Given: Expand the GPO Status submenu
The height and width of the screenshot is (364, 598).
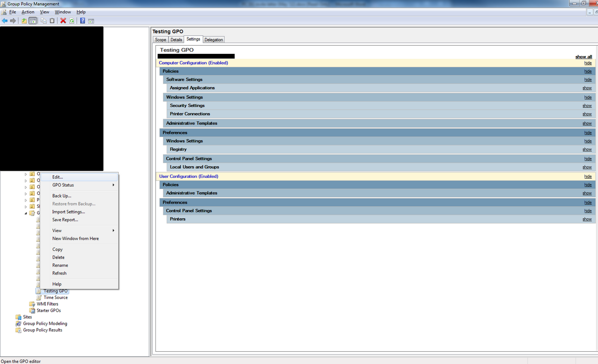Looking at the screenshot, I should tap(113, 185).
